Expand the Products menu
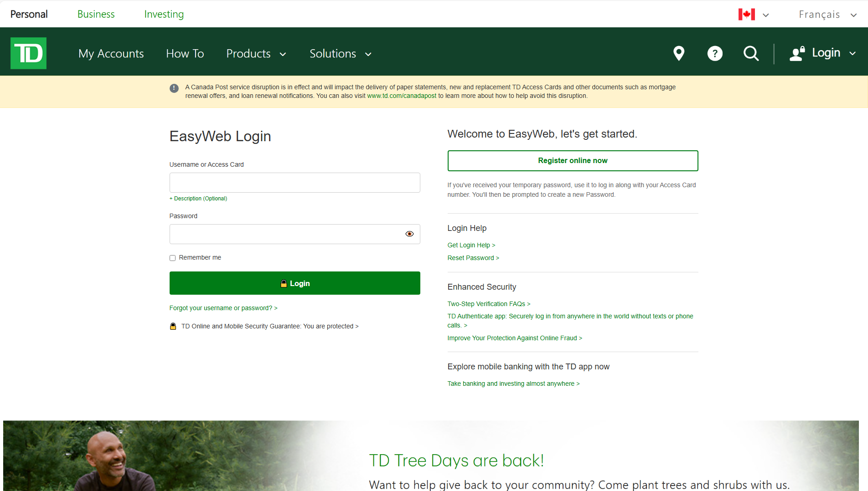This screenshot has height=491, width=868. coord(256,54)
